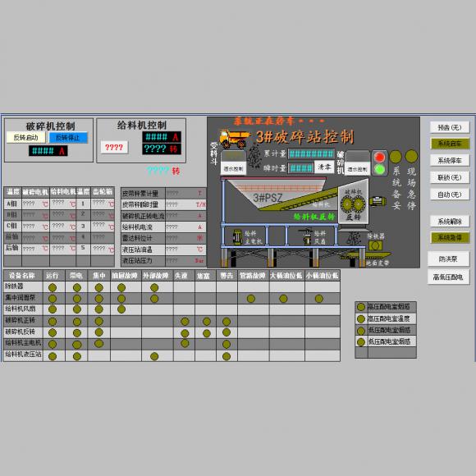The width and height of the screenshot is (476, 476).
Task: Click the red traffic signal light
Action: [x=379, y=158]
